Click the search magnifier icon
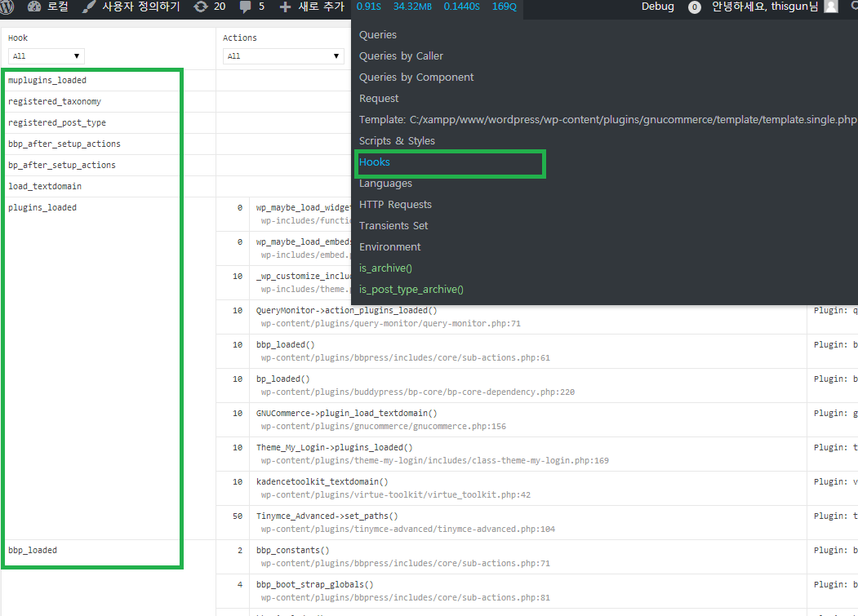 pos(853,7)
